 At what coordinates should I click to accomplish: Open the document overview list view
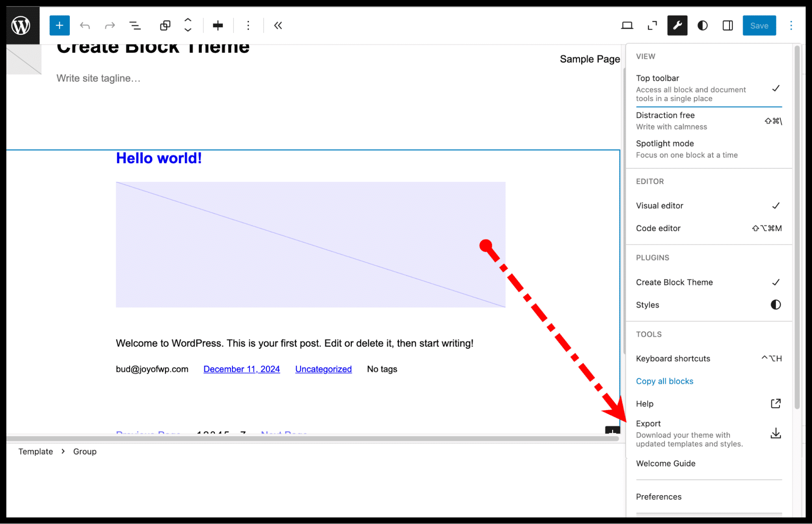(135, 26)
